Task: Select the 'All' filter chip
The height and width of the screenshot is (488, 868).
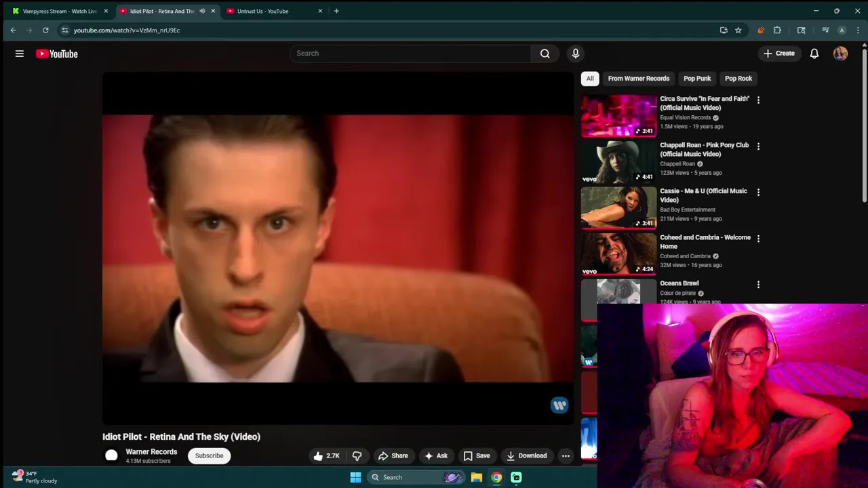Action: coord(590,79)
